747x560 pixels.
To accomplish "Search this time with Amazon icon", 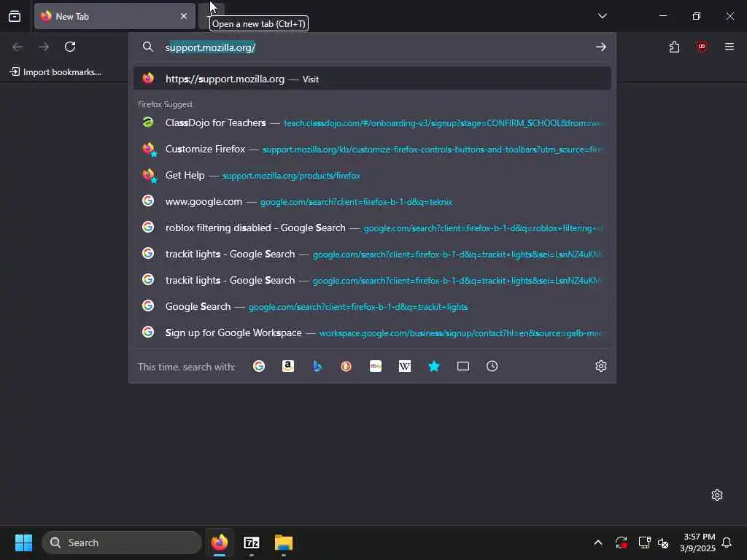I will [x=287, y=366].
